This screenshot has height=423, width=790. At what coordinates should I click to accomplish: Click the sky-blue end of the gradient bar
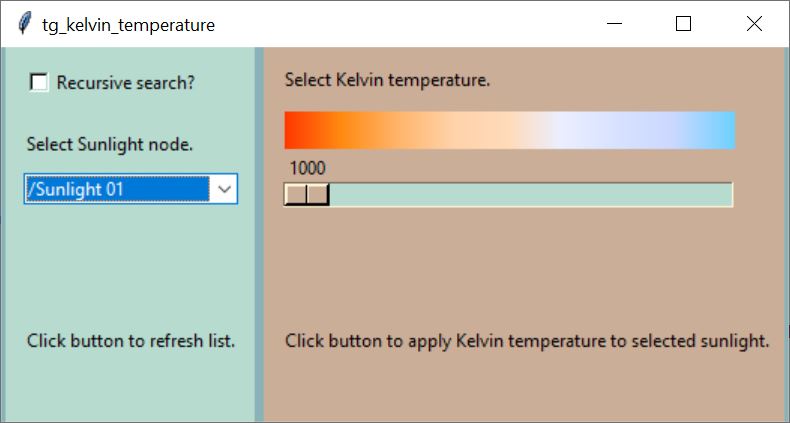718,130
